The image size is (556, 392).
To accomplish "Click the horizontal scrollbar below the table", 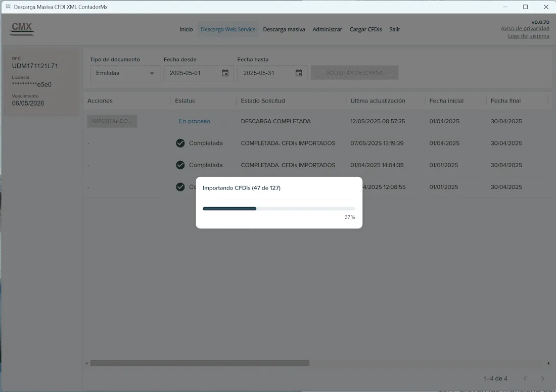I will click(200, 363).
